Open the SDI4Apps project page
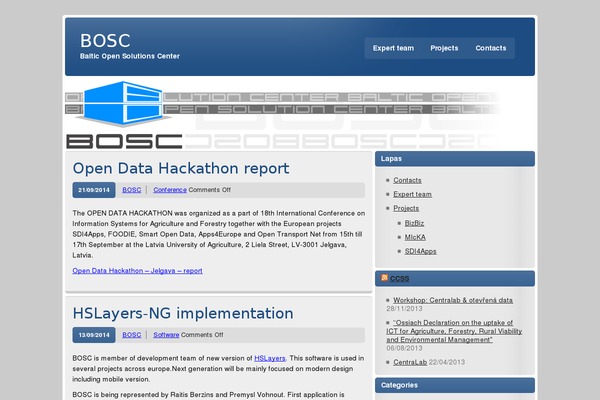This screenshot has width=600, height=400. tap(420, 251)
